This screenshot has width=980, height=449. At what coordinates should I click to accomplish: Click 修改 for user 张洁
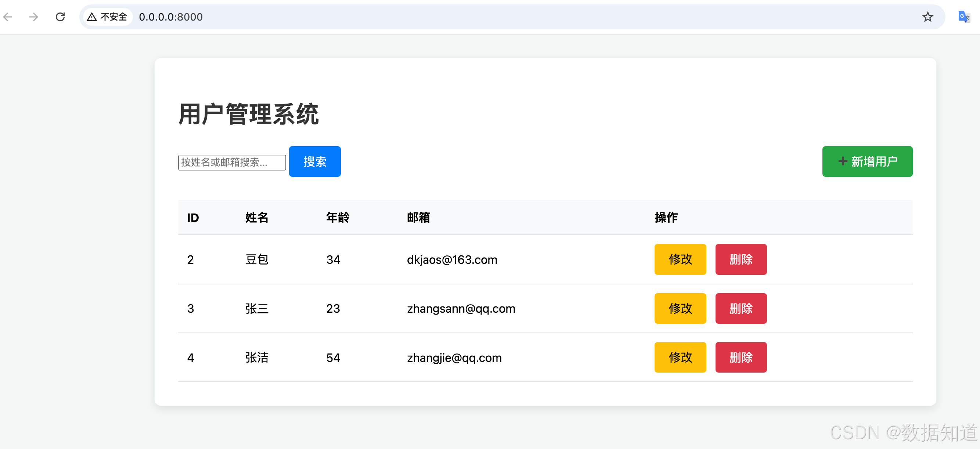680,357
